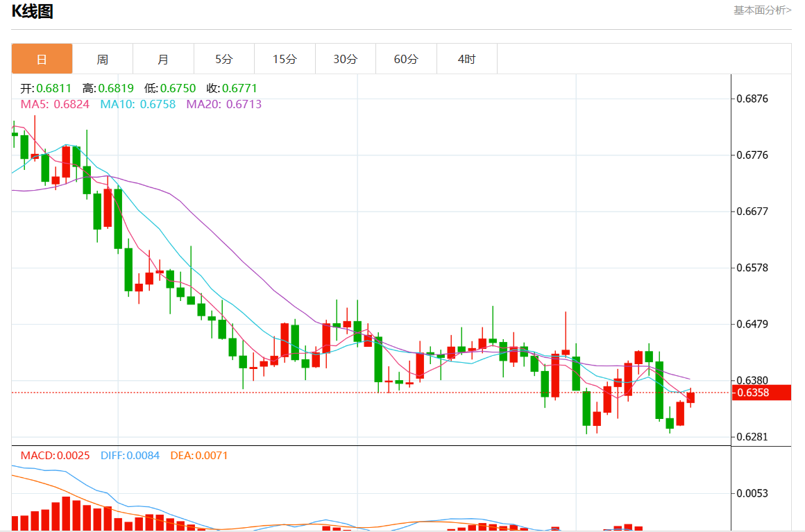Click the MACD:0.0025 value
This screenshot has height=532, width=805.
coord(55,456)
